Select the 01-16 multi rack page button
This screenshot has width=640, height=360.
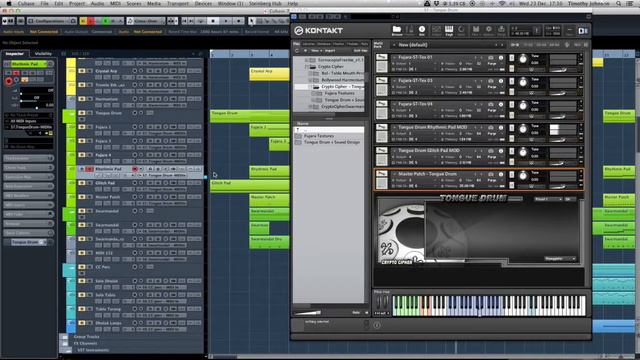click(515, 45)
